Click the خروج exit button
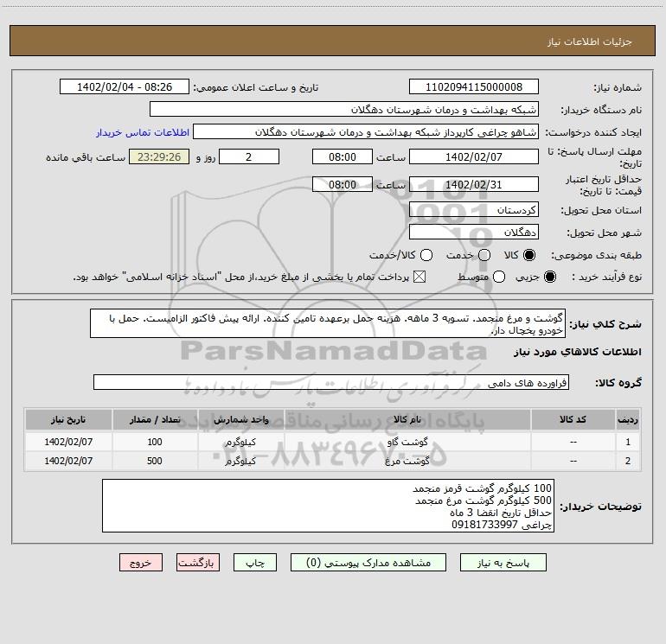 [x=141, y=563]
